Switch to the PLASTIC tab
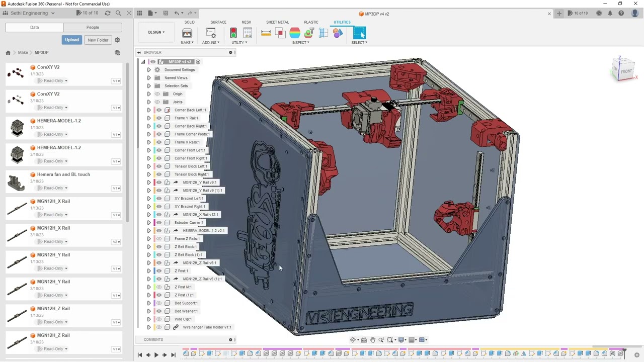644x362 pixels. click(x=311, y=22)
